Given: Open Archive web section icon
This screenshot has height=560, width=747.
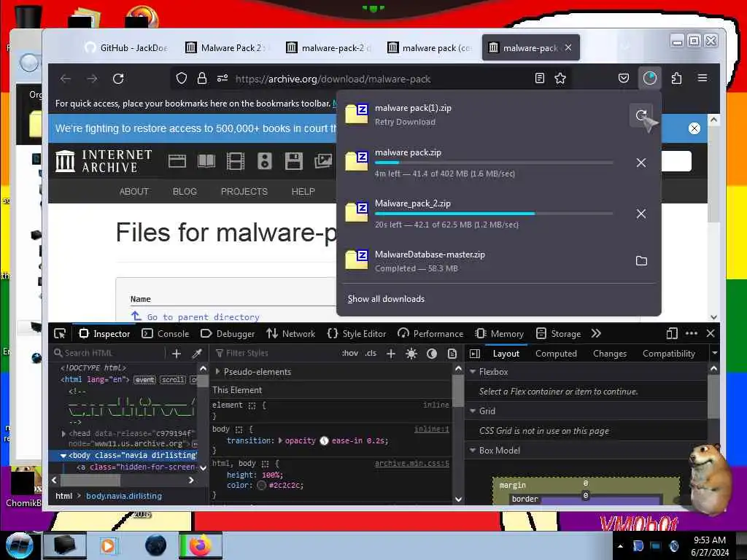Looking at the screenshot, I should (177, 161).
